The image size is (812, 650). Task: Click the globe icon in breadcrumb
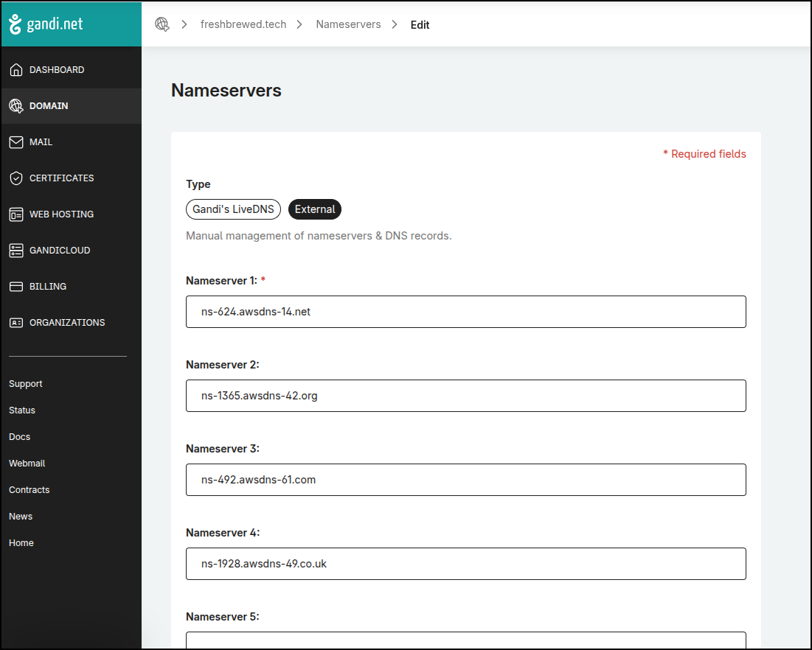point(162,24)
